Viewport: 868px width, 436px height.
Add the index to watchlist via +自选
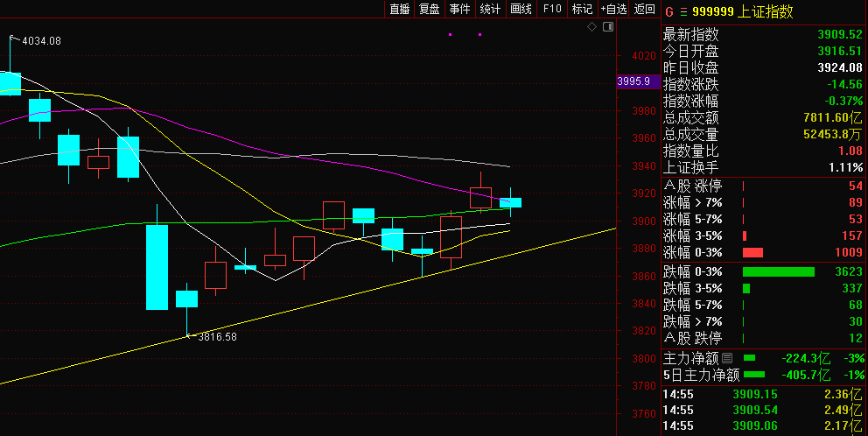coord(613,9)
